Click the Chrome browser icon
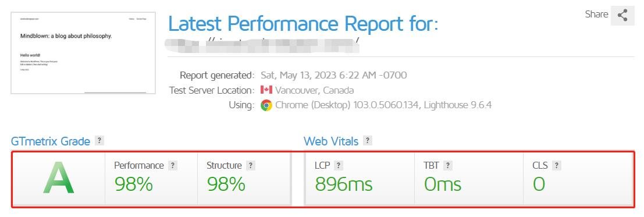The image size is (644, 217). [266, 106]
